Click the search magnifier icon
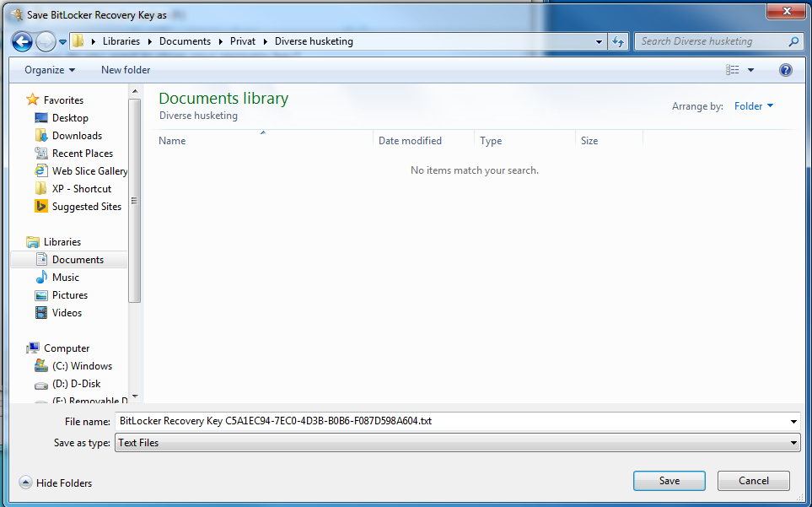The image size is (812, 507). [x=793, y=41]
